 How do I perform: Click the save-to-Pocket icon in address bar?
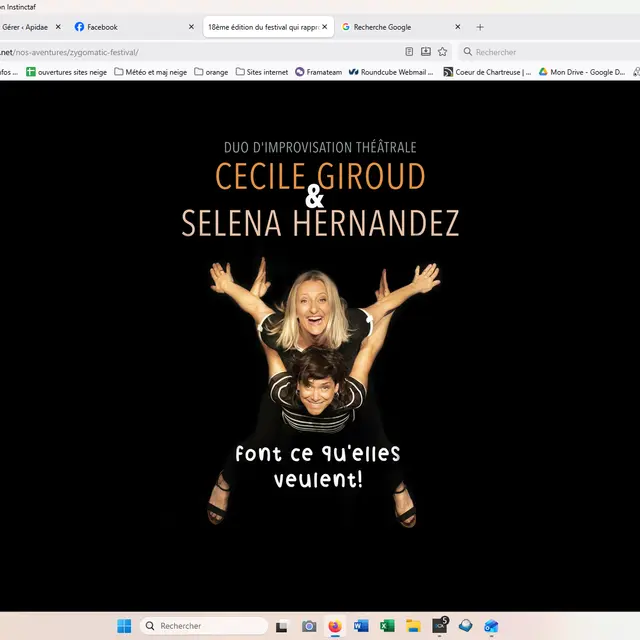tap(426, 51)
